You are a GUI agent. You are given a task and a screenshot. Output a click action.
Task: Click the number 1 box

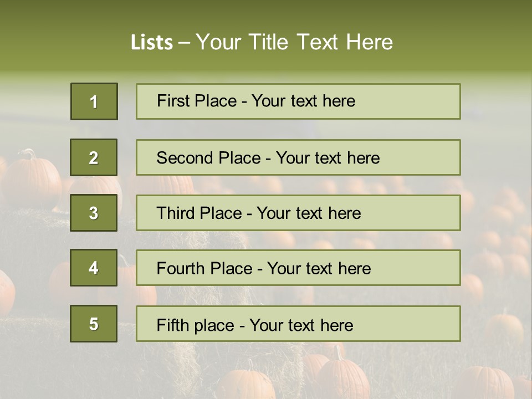[94, 101]
